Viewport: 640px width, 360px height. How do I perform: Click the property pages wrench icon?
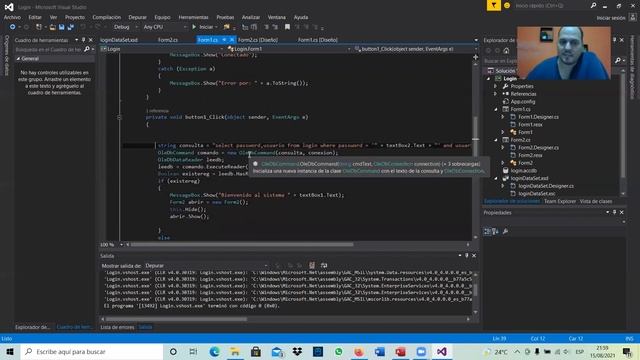pos(505,231)
